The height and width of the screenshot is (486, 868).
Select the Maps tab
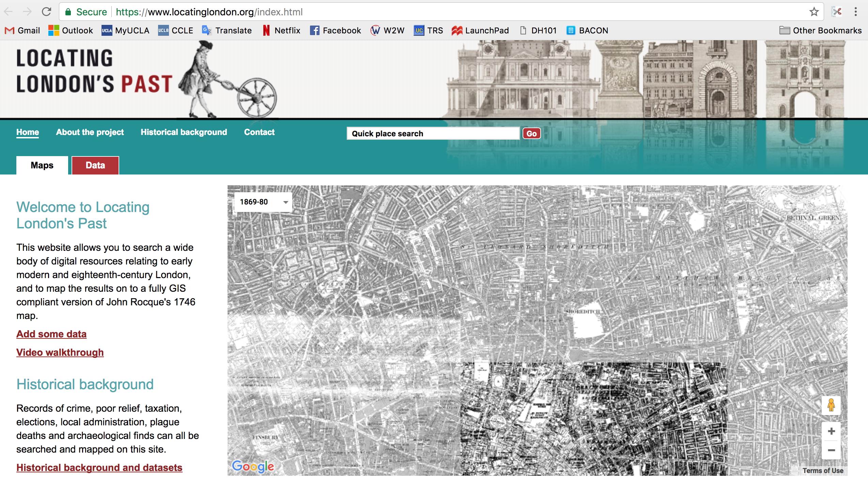[42, 165]
